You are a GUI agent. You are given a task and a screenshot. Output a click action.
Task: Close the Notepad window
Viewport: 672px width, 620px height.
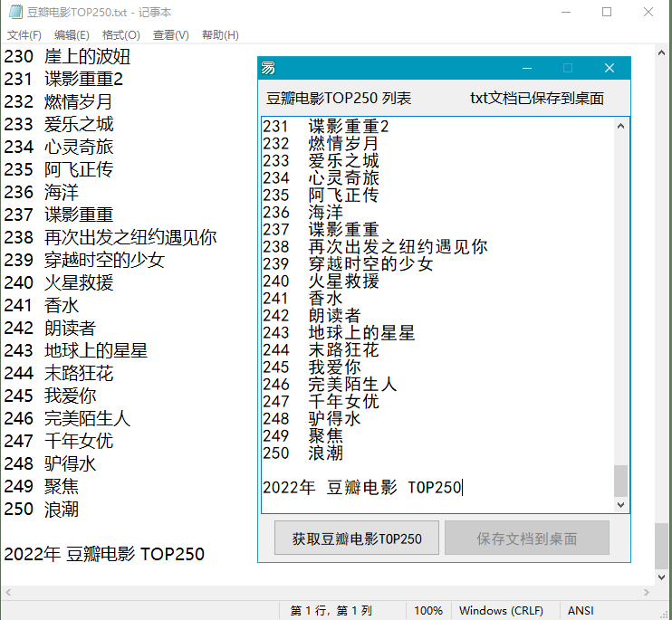point(648,12)
